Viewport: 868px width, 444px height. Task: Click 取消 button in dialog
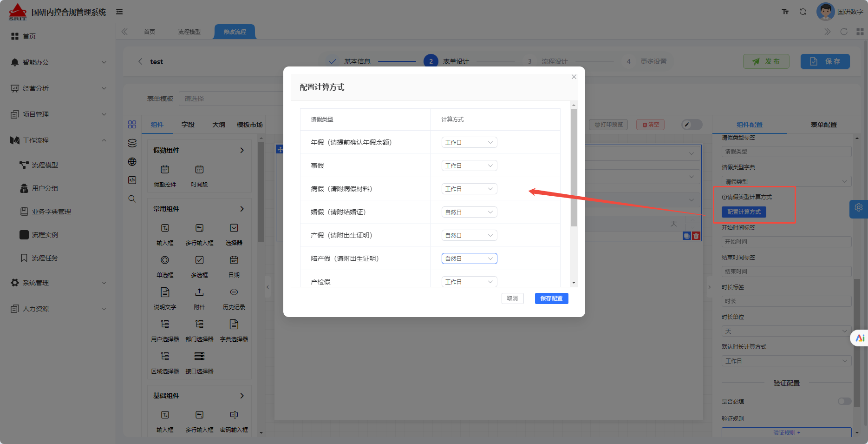(x=513, y=298)
